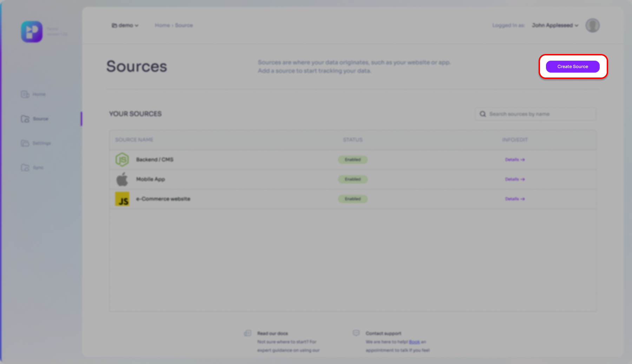Click the magnifier search icon
The image size is (632, 364).
[483, 114]
